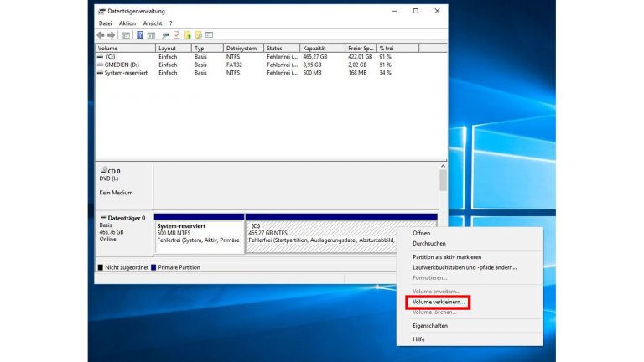Click the Forward arrow toolbar icon

pos(111,35)
